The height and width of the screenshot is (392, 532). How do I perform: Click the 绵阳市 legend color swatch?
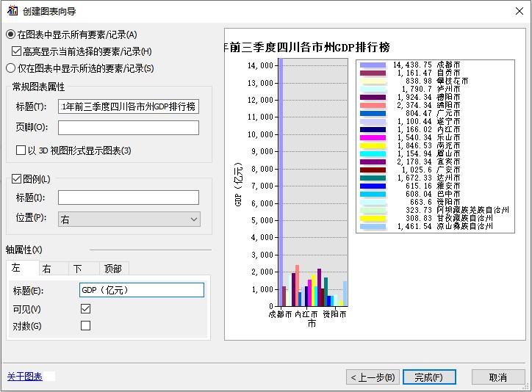click(x=373, y=106)
